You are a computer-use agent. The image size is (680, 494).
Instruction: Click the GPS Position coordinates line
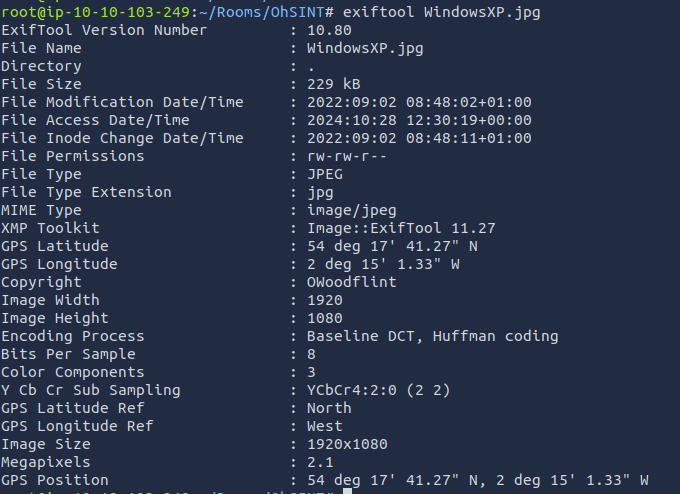(x=478, y=480)
